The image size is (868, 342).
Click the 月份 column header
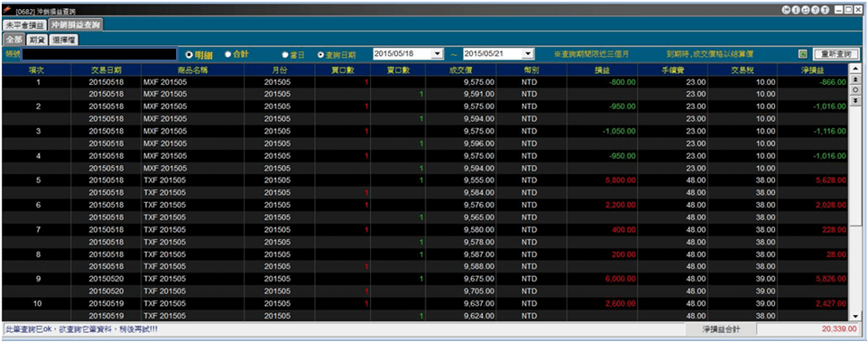click(x=280, y=69)
